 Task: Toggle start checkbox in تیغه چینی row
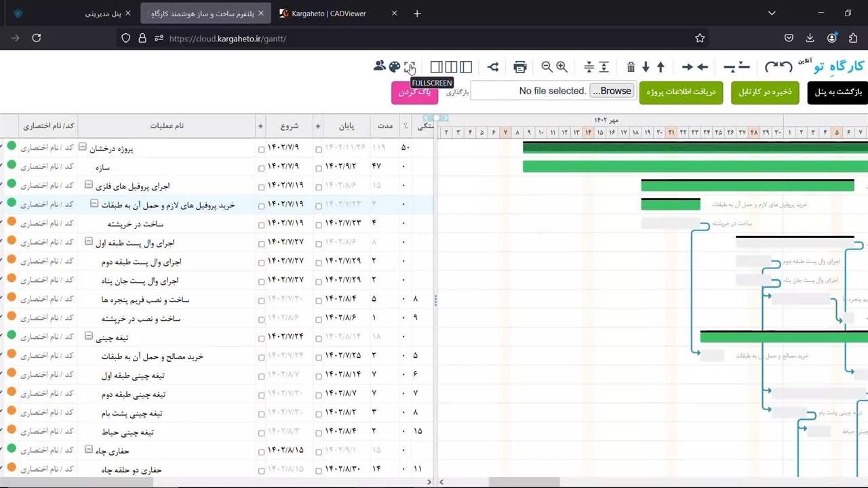coord(261,338)
